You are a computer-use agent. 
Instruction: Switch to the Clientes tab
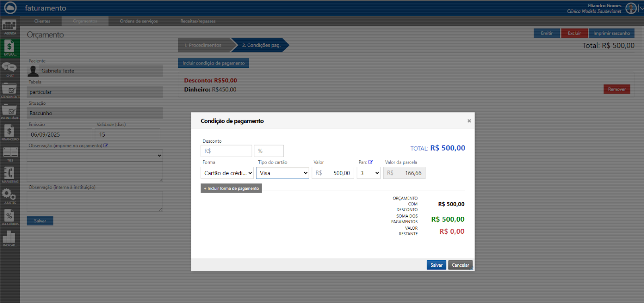42,21
